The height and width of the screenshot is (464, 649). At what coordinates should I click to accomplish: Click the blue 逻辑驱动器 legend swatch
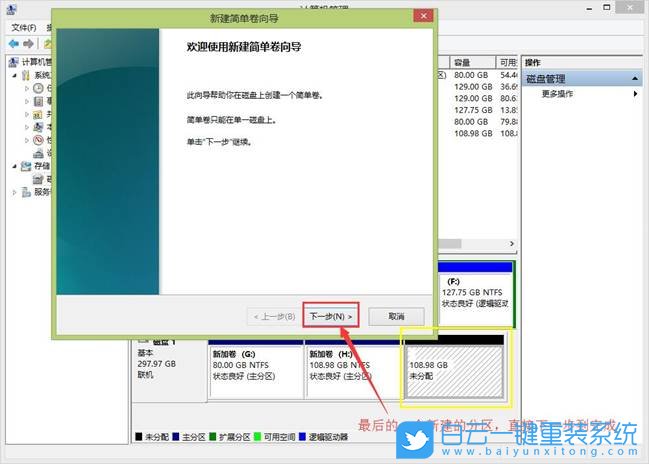click(302, 437)
